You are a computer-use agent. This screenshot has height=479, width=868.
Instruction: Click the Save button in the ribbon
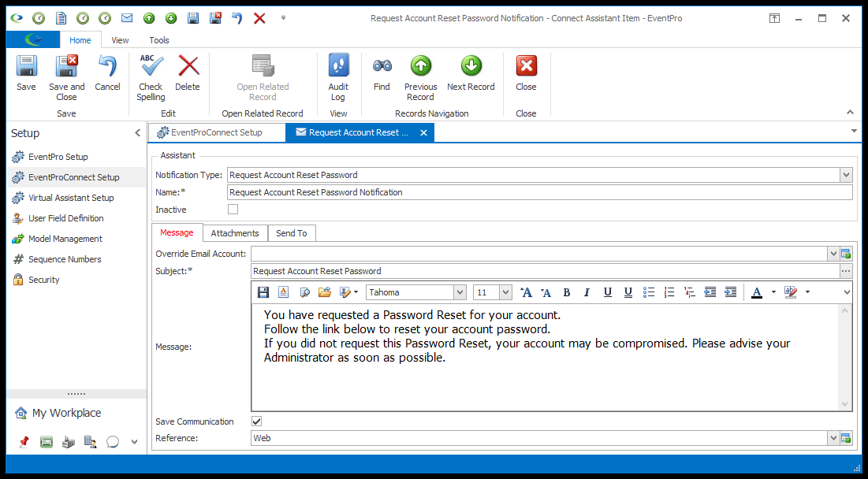point(26,73)
